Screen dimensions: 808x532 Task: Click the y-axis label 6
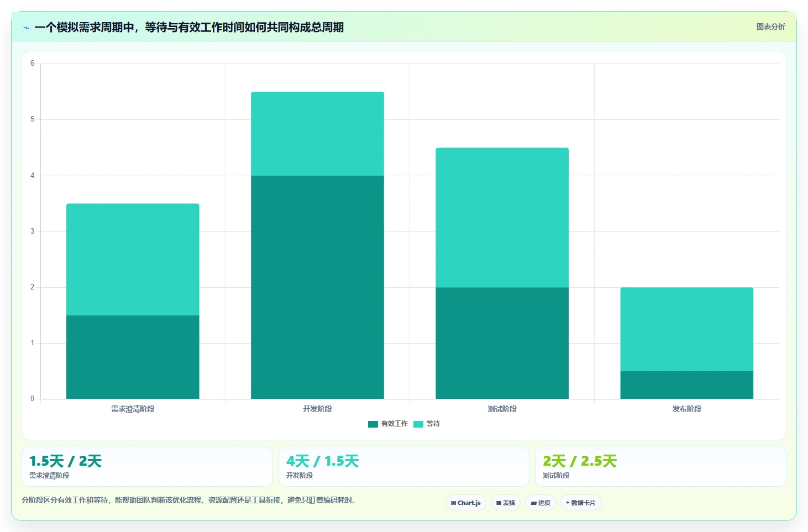pyautogui.click(x=32, y=64)
